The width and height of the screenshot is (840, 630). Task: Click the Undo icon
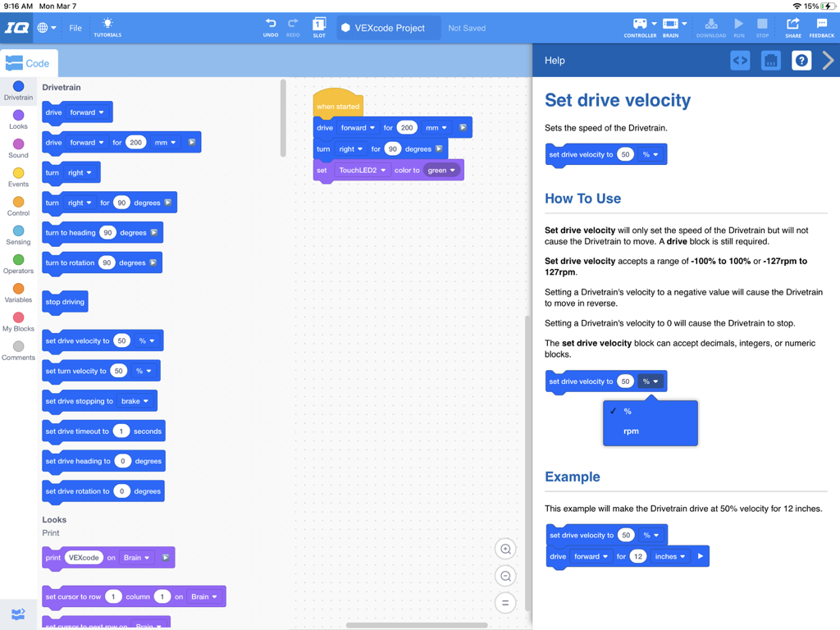pos(271,25)
